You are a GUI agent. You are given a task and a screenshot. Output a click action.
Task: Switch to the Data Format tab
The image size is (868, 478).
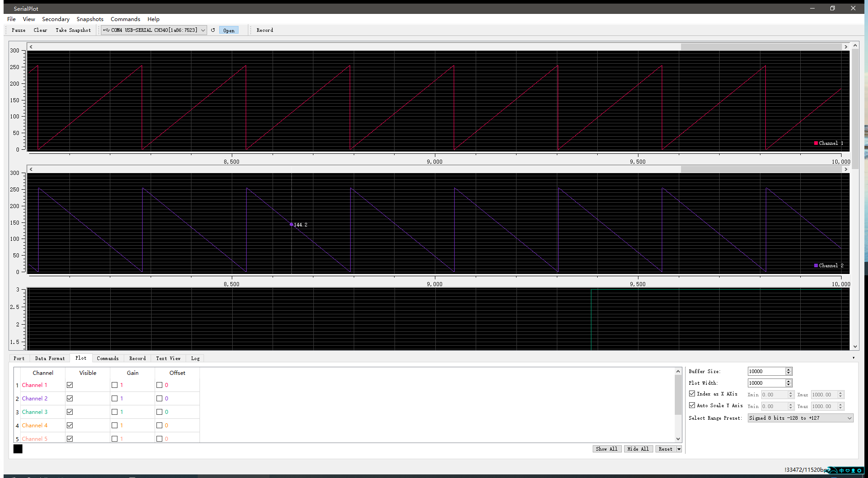50,358
